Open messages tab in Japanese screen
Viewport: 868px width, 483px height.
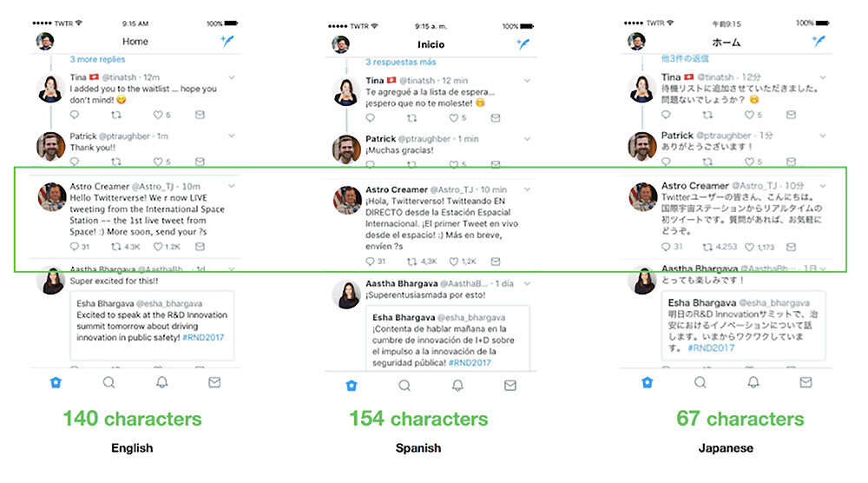pyautogui.click(x=806, y=382)
